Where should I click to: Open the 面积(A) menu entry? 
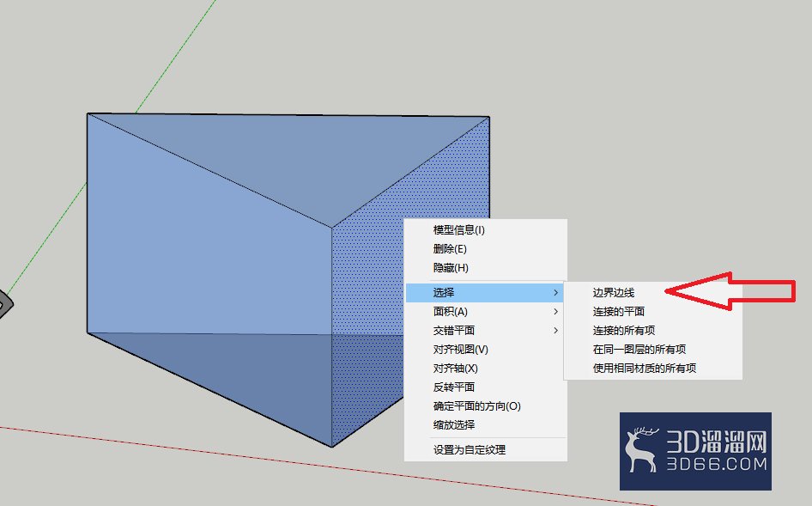(x=485, y=312)
